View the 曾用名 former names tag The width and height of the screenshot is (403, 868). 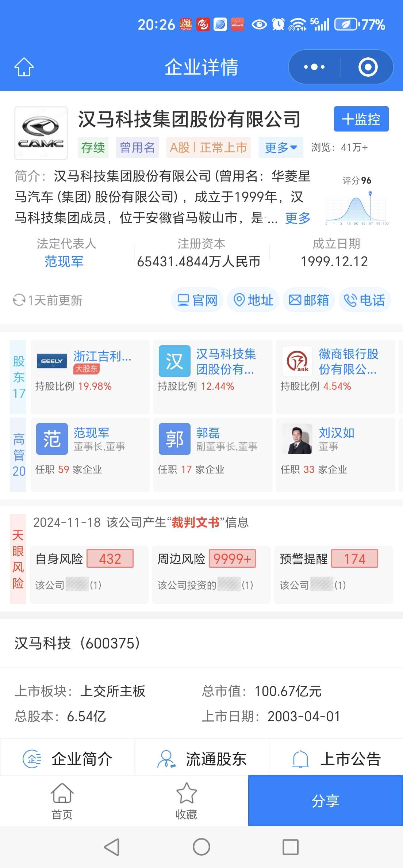point(137,148)
